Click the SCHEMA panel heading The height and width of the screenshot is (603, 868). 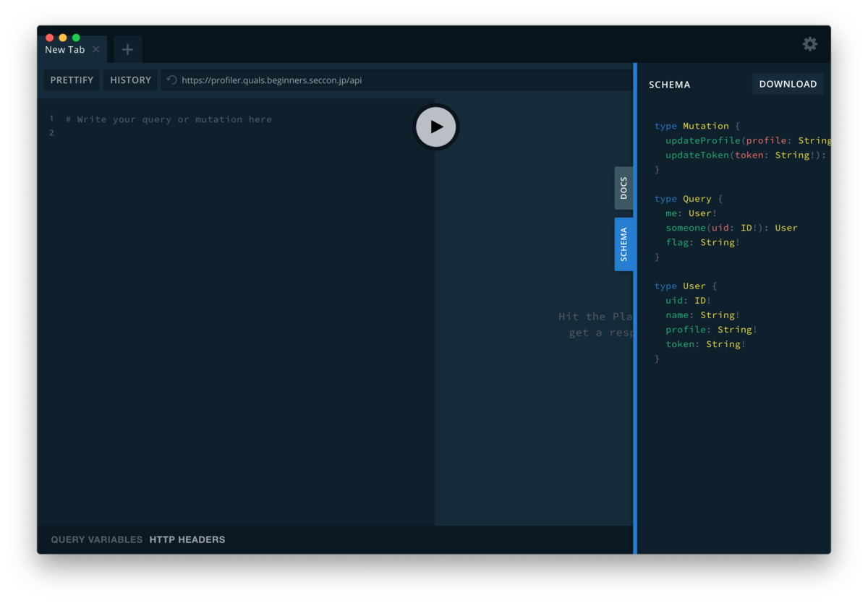[x=670, y=85]
